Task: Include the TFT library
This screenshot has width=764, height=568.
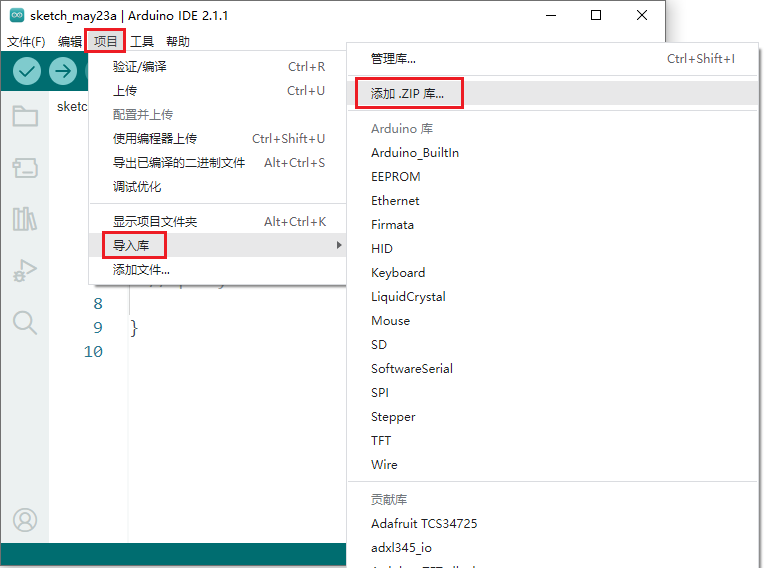Action: 553,441
